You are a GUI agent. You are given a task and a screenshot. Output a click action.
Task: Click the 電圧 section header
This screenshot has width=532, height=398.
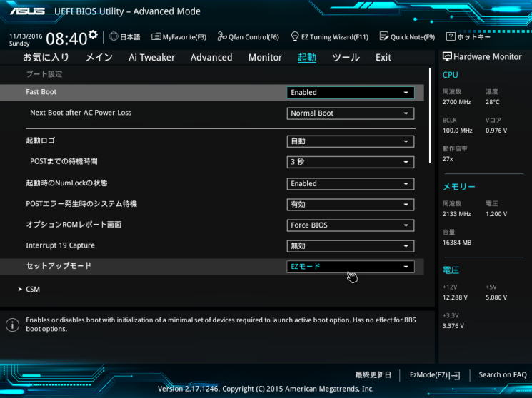coord(451,270)
